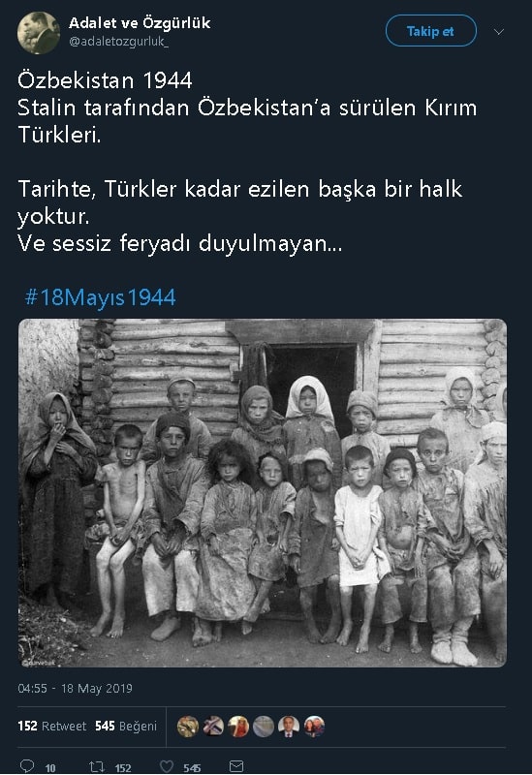This screenshot has height=775, width=532.
Task: View the 152 Retweet list
Action: pos(52,726)
